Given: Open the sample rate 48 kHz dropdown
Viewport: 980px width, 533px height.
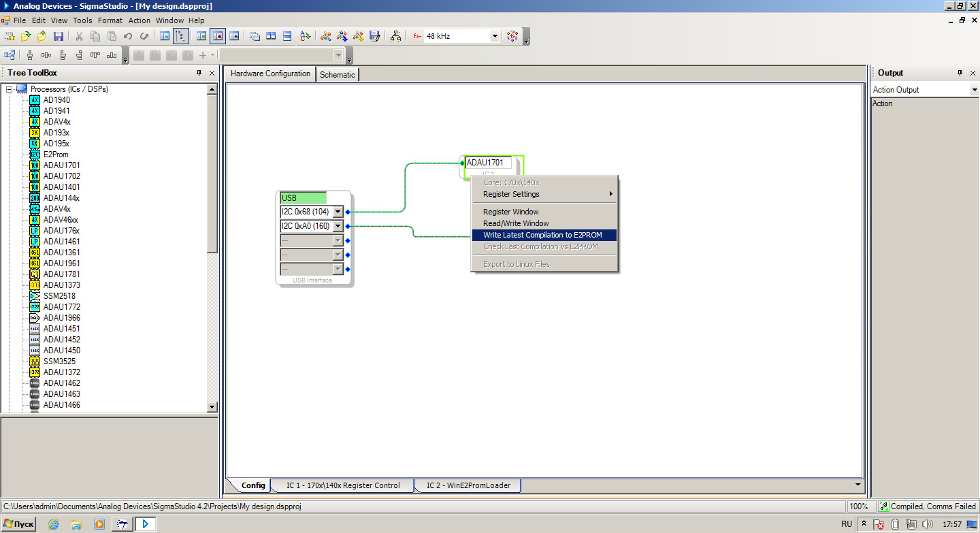Looking at the screenshot, I should coord(495,36).
